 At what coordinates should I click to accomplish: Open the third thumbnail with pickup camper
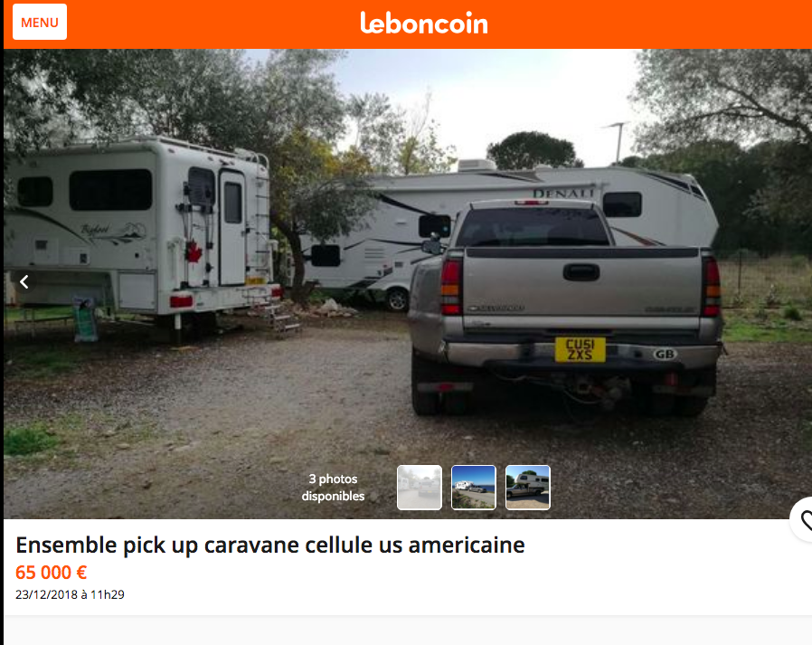(528, 488)
